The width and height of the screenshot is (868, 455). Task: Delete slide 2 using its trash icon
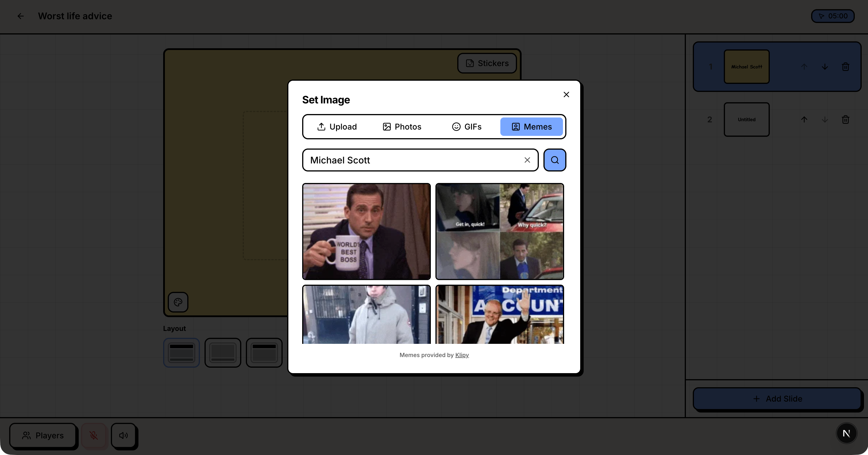pyautogui.click(x=845, y=119)
